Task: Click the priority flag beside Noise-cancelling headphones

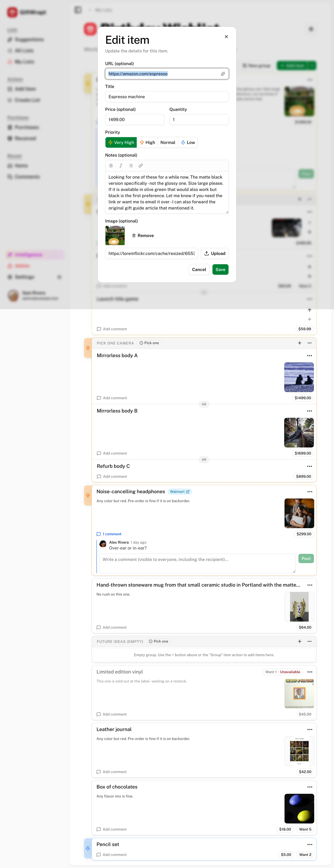Action: [x=88, y=495]
